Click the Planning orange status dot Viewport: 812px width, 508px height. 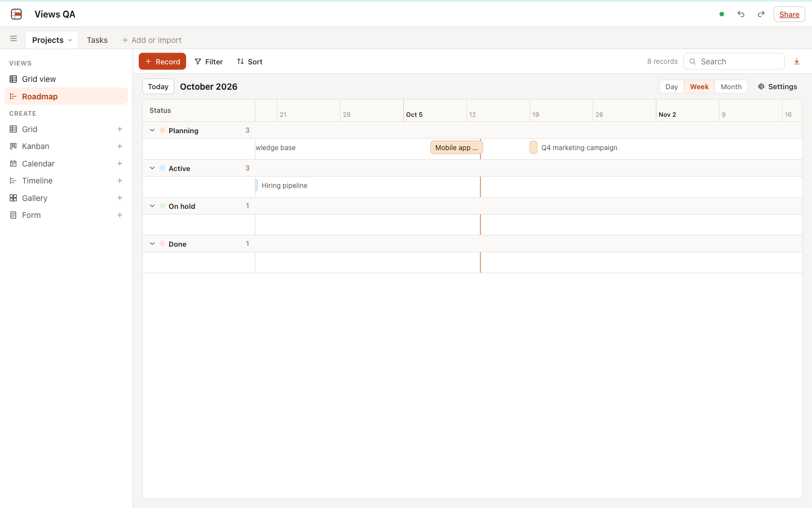click(162, 130)
